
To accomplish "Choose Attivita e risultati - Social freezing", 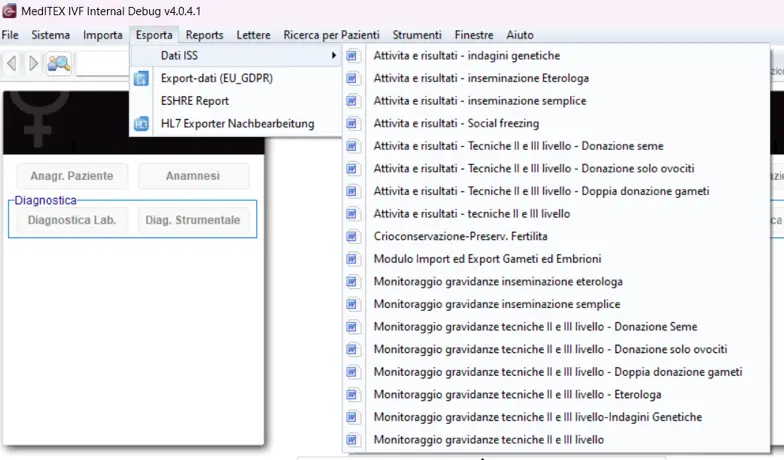I will 456,124.
